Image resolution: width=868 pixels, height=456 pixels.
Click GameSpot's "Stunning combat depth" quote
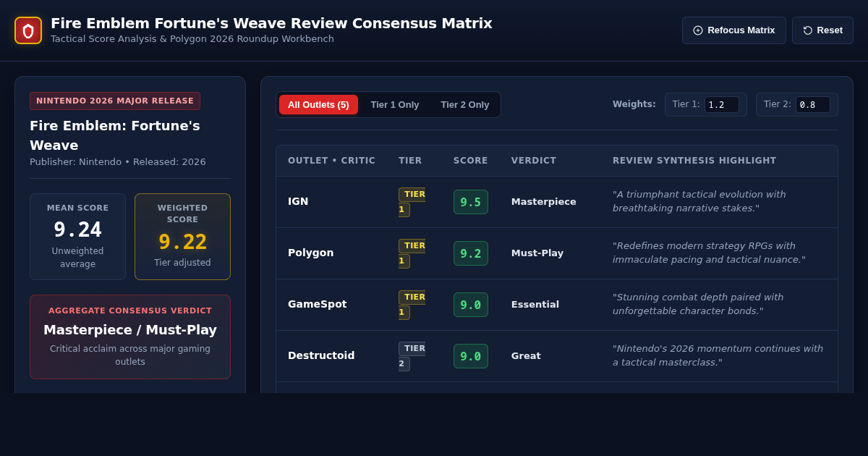coord(698,305)
